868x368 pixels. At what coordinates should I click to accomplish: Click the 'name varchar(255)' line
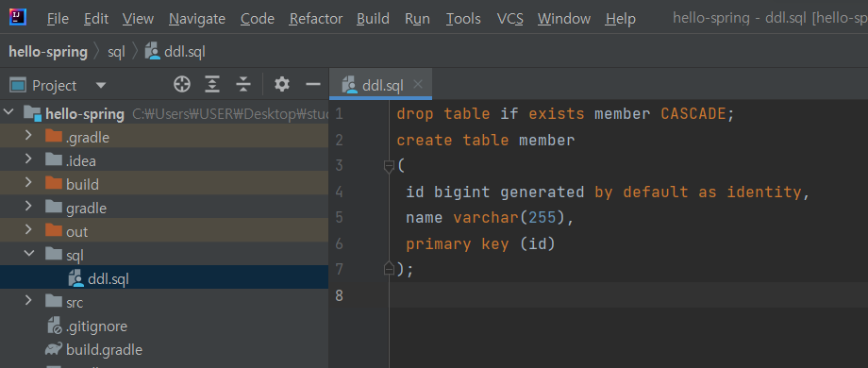(491, 217)
